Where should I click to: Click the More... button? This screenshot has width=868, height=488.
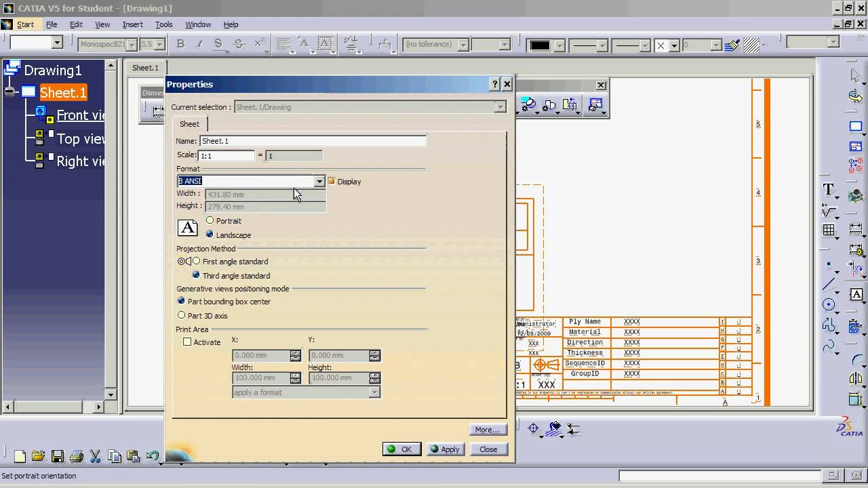click(x=488, y=430)
